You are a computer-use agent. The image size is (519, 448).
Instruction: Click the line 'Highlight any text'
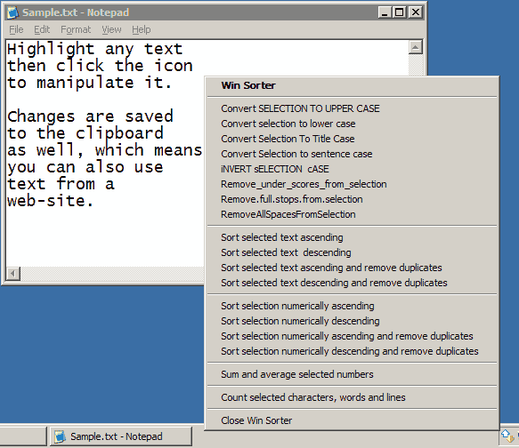tap(95, 49)
